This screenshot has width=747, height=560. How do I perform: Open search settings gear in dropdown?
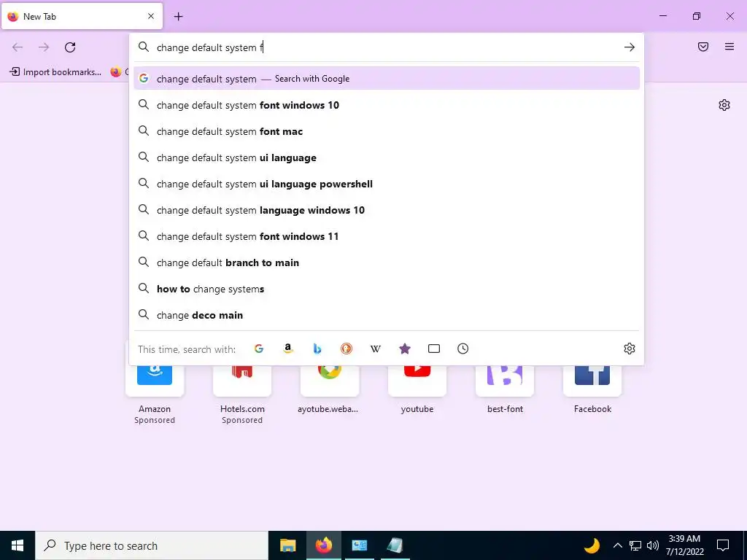click(x=630, y=349)
